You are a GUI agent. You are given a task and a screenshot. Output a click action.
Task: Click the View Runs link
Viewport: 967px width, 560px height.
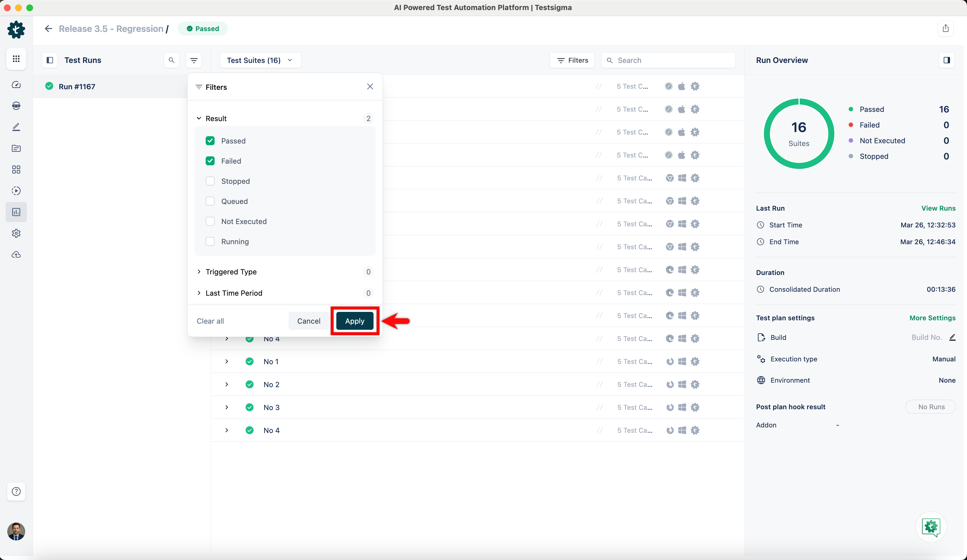coord(938,208)
